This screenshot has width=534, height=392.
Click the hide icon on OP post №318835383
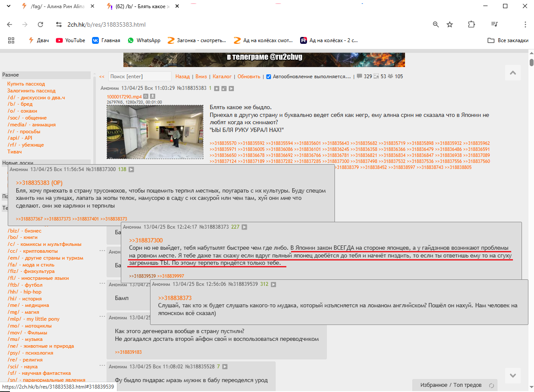click(224, 89)
